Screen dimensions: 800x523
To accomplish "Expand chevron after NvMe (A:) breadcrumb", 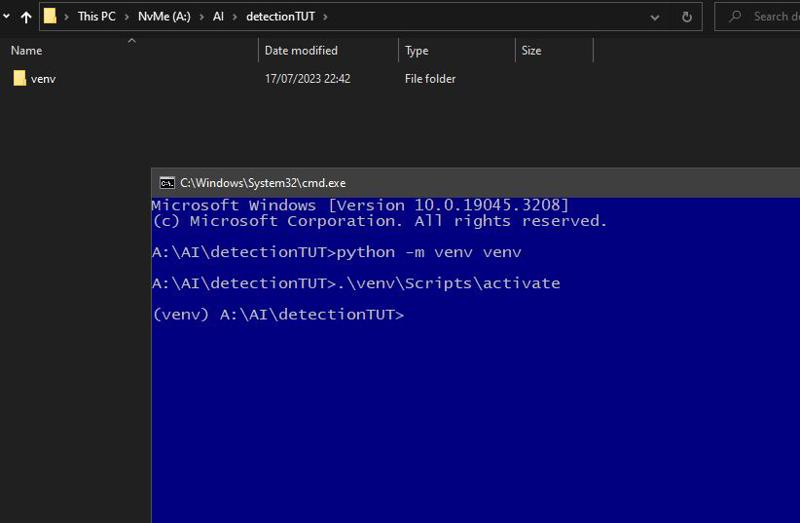I will pyautogui.click(x=202, y=17).
